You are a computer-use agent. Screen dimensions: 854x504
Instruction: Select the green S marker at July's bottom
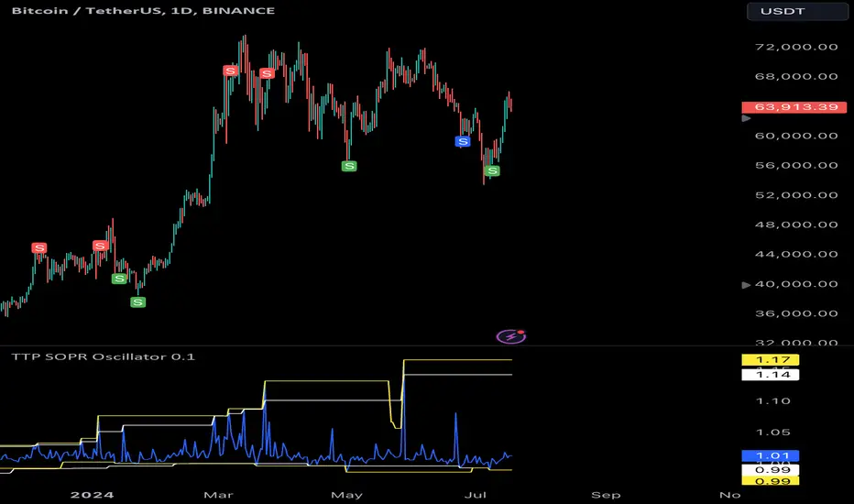[492, 171]
